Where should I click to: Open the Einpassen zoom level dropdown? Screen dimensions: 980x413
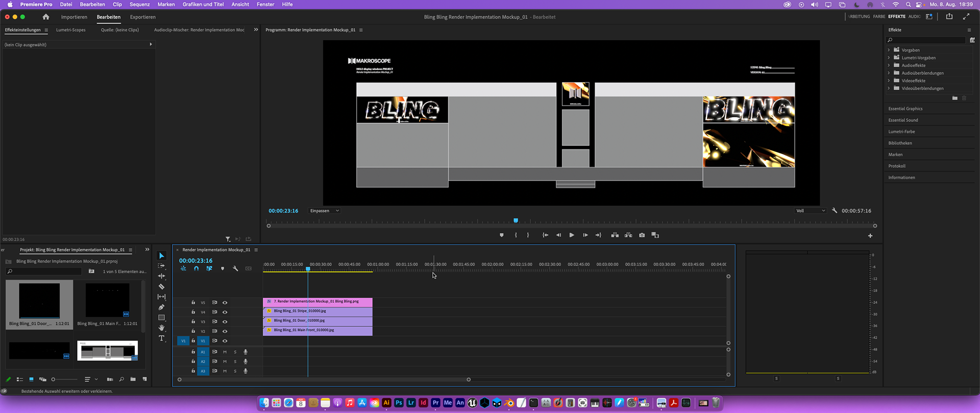pyautogui.click(x=324, y=211)
